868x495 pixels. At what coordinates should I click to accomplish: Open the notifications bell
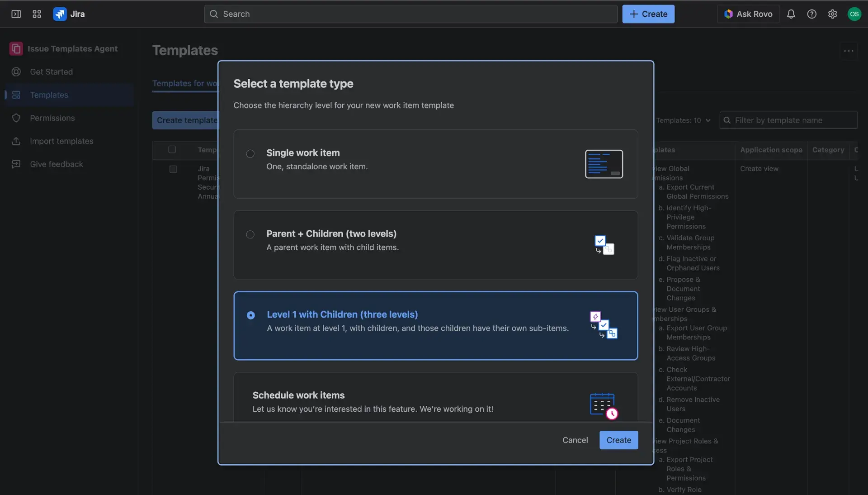(791, 14)
